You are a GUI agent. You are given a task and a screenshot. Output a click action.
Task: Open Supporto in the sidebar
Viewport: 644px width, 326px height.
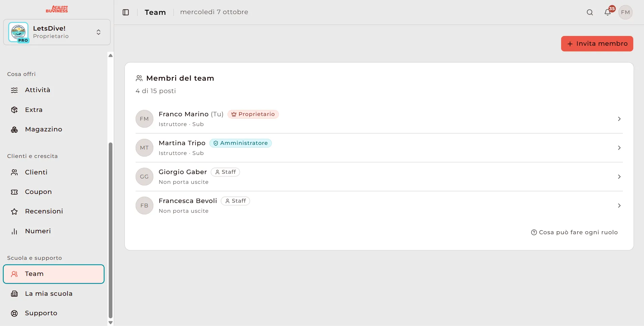pos(54,313)
